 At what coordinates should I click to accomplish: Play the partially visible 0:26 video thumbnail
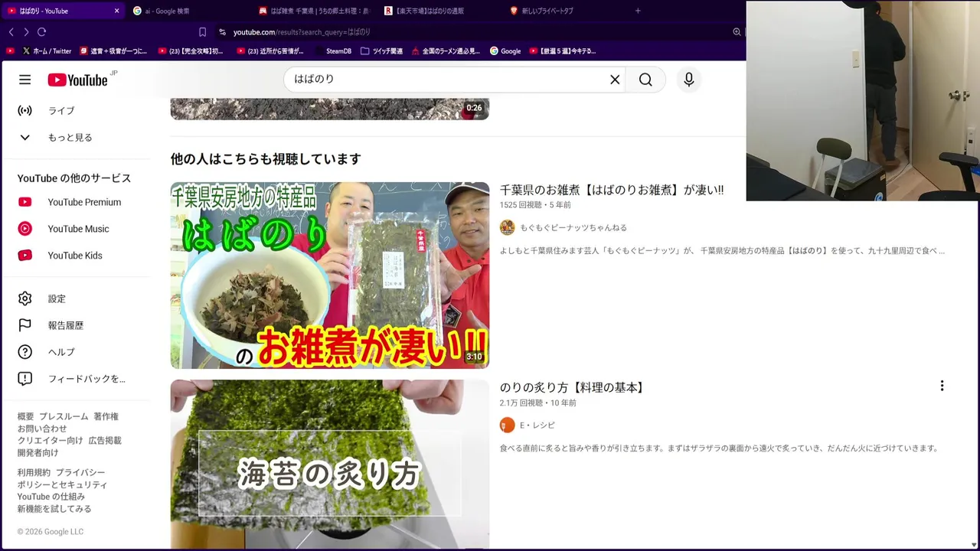(x=330, y=109)
